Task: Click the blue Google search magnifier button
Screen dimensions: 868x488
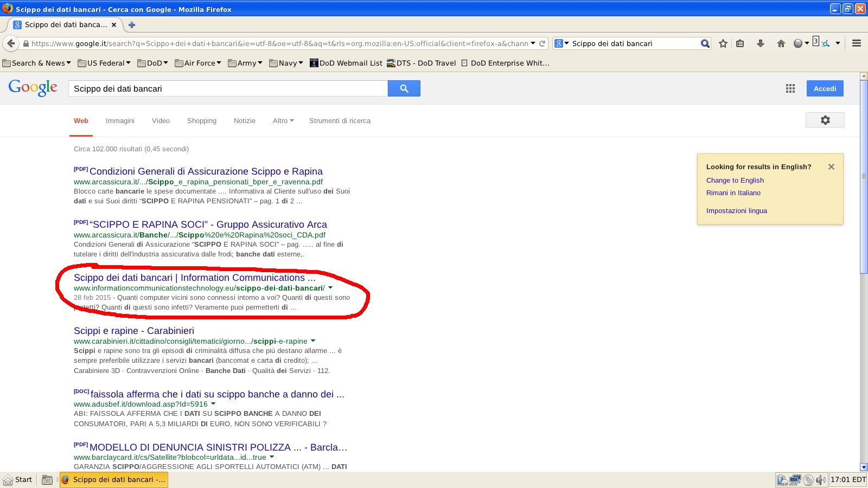Action: (404, 88)
